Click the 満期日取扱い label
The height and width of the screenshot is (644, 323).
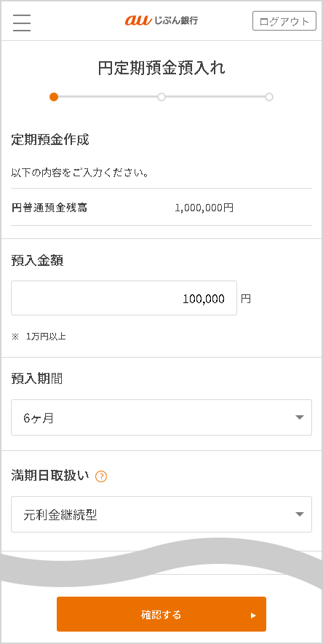point(50,476)
